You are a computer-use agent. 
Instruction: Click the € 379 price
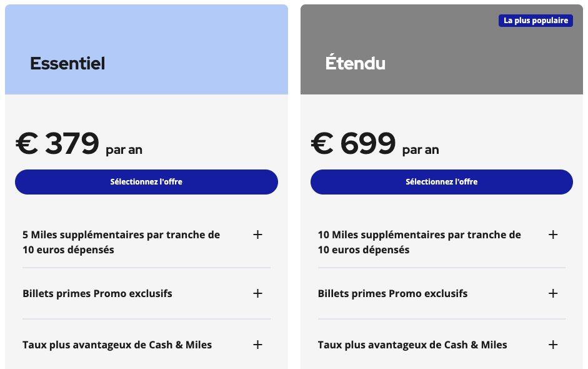click(x=57, y=143)
